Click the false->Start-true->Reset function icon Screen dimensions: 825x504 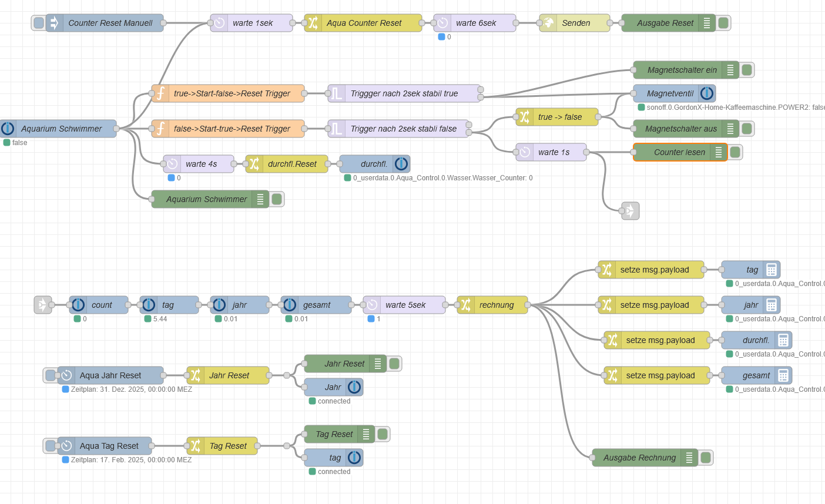coord(160,129)
